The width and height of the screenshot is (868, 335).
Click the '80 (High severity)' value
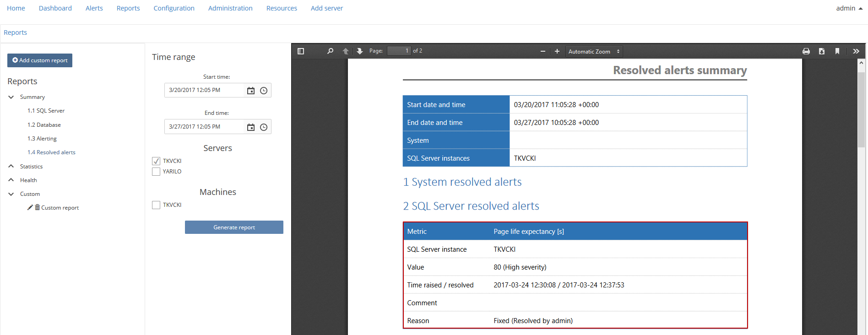pyautogui.click(x=520, y=267)
